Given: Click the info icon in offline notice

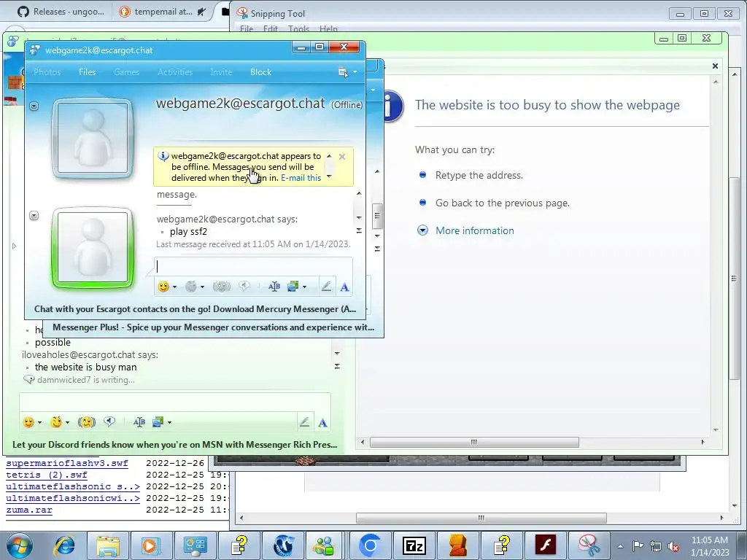Looking at the screenshot, I should [163, 156].
